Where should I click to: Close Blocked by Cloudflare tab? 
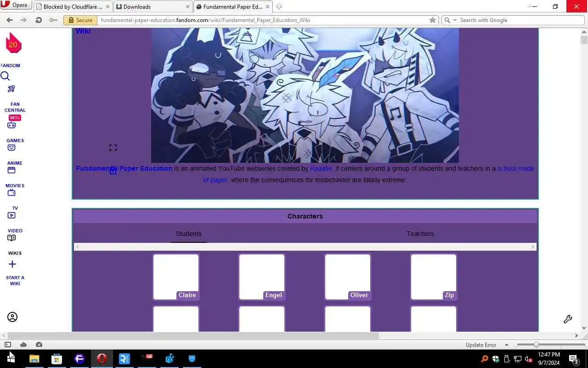[x=108, y=7]
